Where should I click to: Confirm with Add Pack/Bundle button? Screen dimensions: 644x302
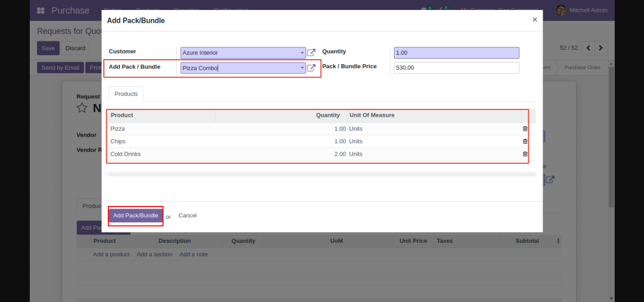click(136, 216)
